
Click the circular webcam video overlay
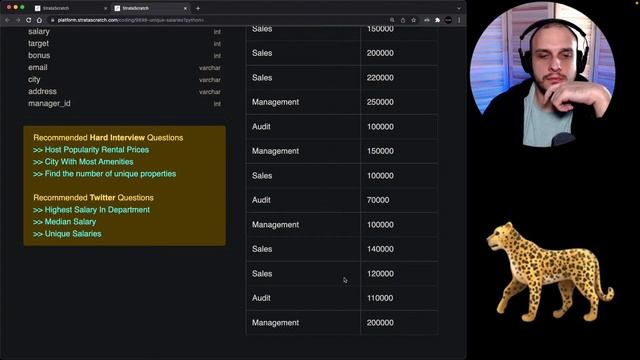(543, 74)
